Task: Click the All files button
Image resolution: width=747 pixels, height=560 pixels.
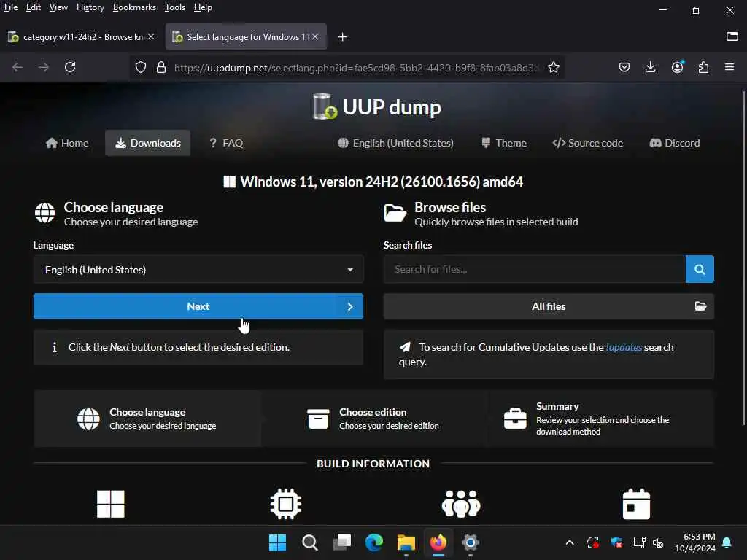Action: [x=549, y=306]
